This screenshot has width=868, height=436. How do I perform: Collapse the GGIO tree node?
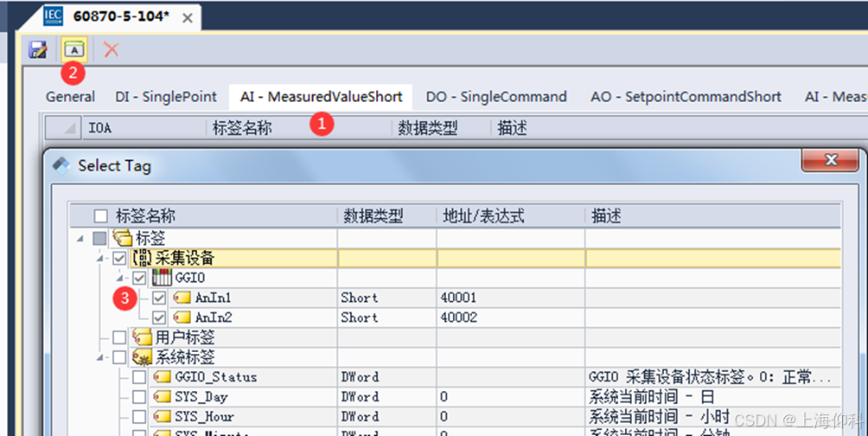(119, 278)
